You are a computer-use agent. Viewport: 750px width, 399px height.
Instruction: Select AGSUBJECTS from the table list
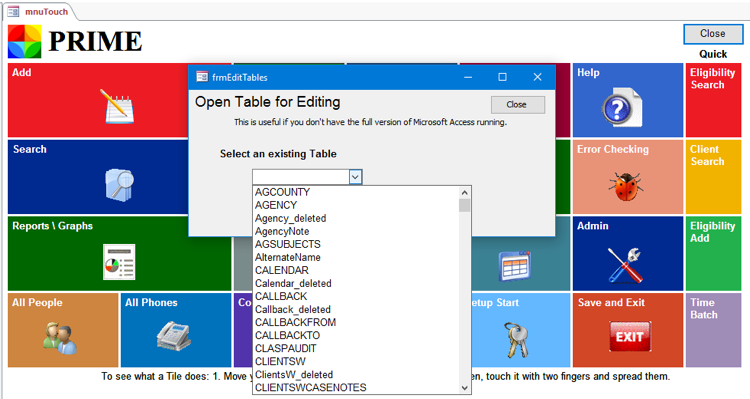pyautogui.click(x=356, y=244)
